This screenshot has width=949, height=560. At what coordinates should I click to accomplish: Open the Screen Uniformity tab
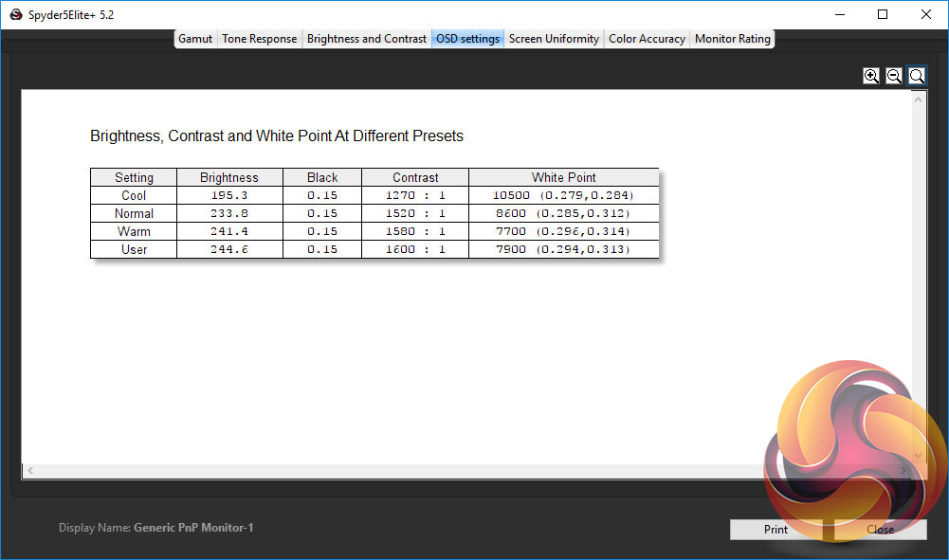[554, 39]
